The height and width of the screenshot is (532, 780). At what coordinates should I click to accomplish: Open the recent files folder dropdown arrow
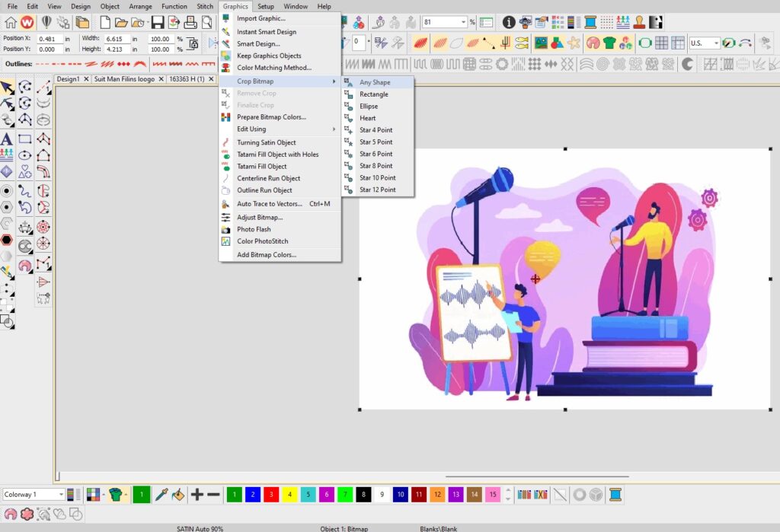(x=149, y=22)
